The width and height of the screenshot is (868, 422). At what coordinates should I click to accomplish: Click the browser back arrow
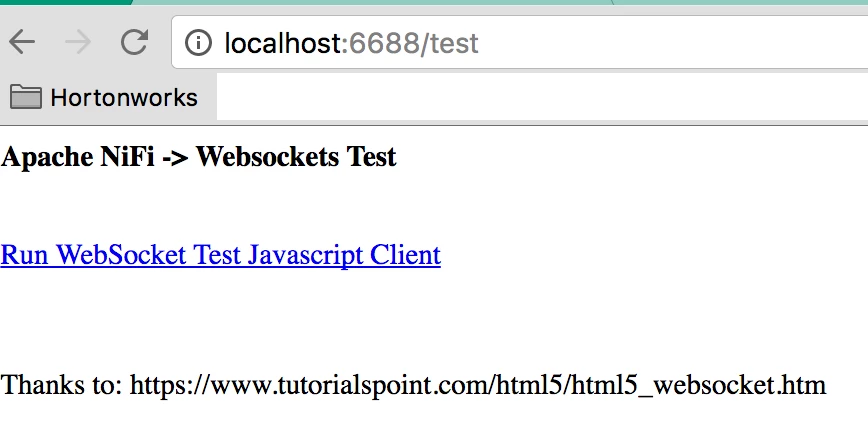coord(22,42)
